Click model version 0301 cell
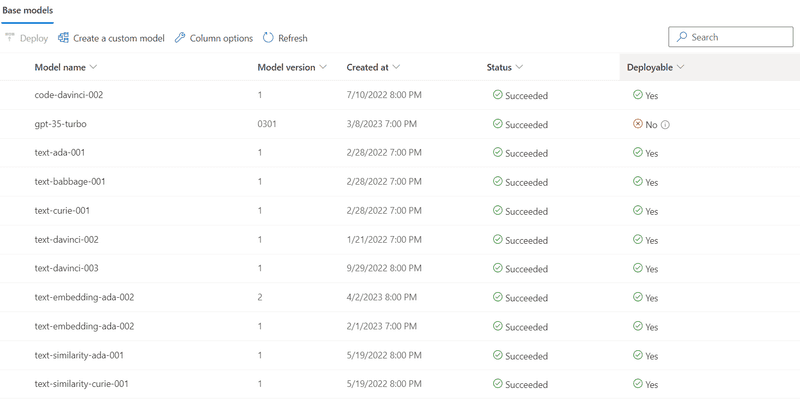The image size is (800, 409). point(267,124)
